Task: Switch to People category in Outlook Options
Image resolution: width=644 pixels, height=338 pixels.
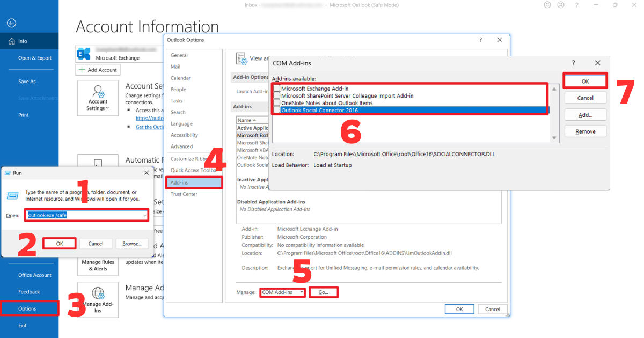Action: (194, 90)
